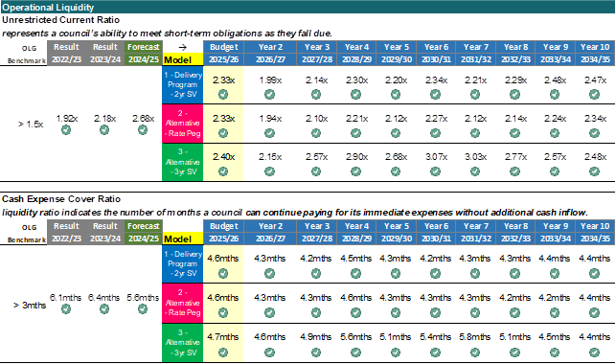616x364 pixels.
Task: Select the Year 10 2034/35 header in the top table
Action: click(595, 53)
